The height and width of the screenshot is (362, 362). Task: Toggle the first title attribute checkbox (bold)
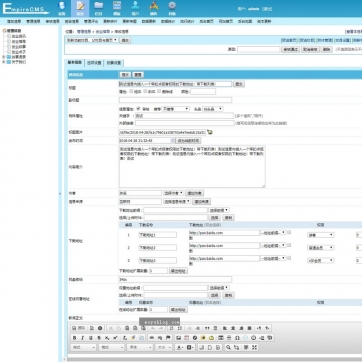(131, 91)
